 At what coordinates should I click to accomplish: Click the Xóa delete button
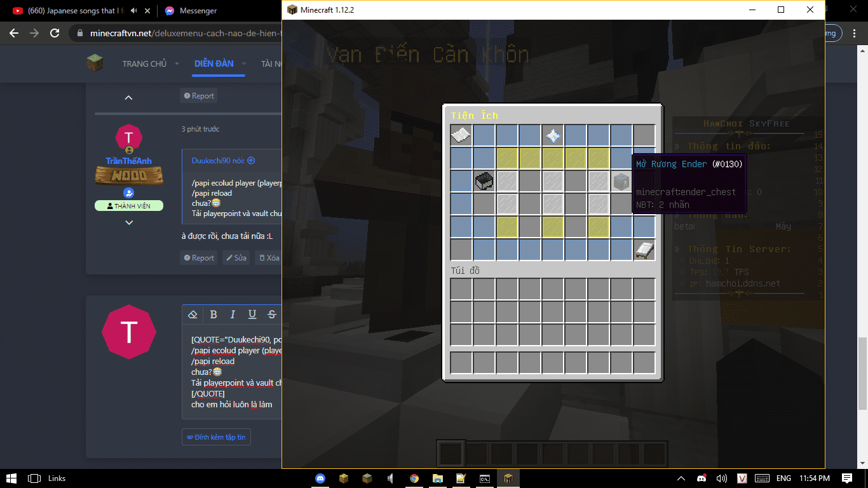coord(269,258)
